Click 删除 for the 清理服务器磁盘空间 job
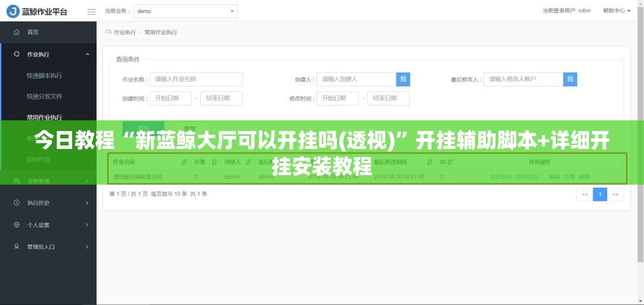This screenshot has height=305, width=644. pyautogui.click(x=584, y=177)
